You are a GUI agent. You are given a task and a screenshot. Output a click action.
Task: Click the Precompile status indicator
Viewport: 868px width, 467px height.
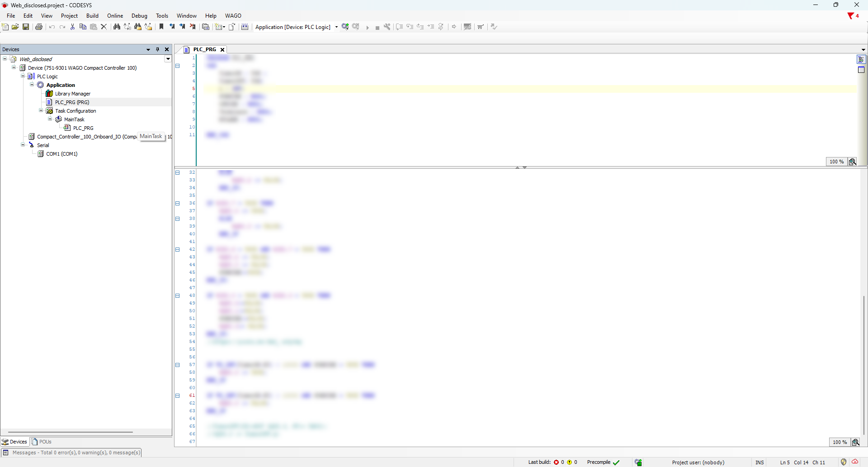pyautogui.click(x=603, y=462)
